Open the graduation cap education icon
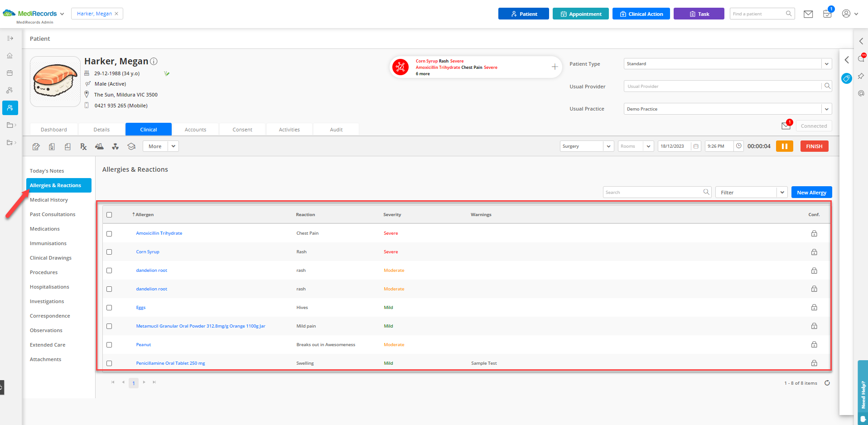868x425 pixels. tap(131, 146)
